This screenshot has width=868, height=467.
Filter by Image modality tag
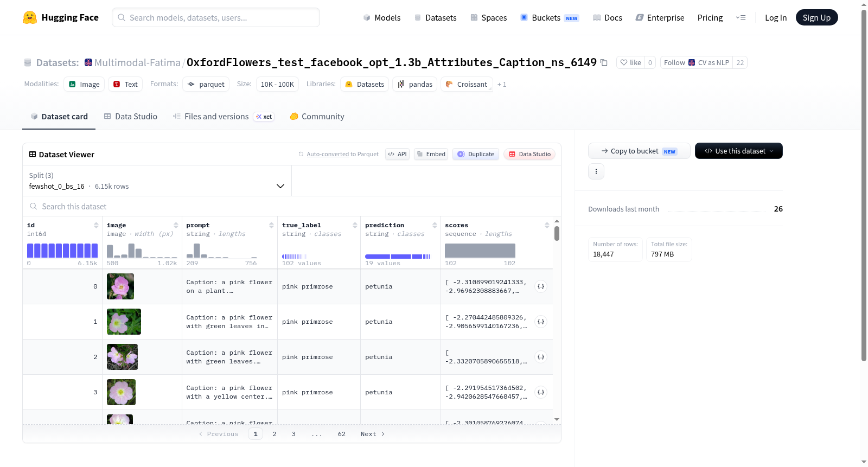(84, 84)
